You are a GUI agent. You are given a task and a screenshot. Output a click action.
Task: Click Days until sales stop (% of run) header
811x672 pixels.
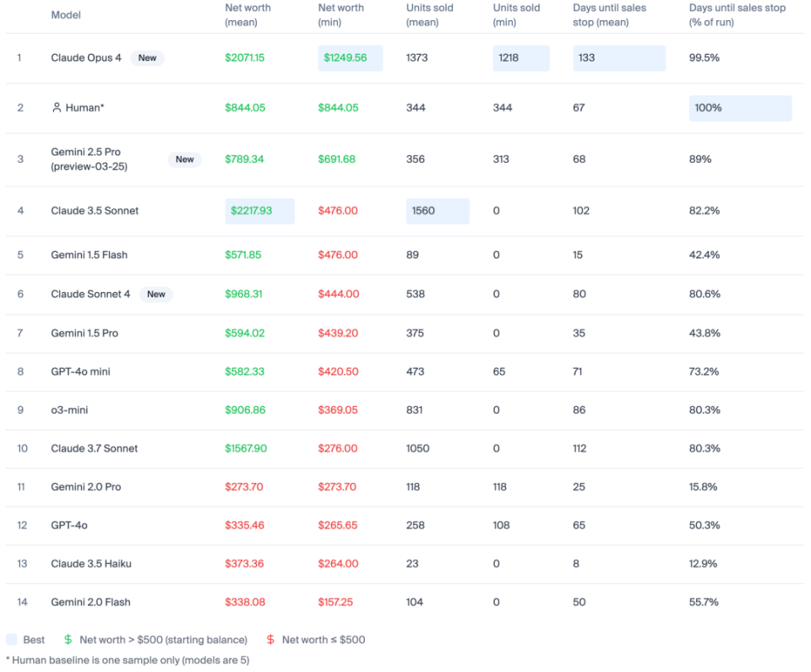pyautogui.click(x=737, y=15)
